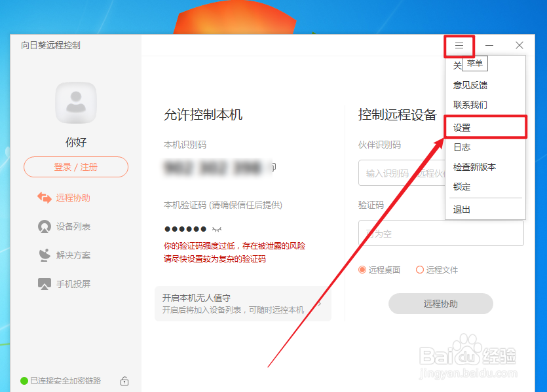
Task: Click the 验证码 input field
Action: point(441,233)
